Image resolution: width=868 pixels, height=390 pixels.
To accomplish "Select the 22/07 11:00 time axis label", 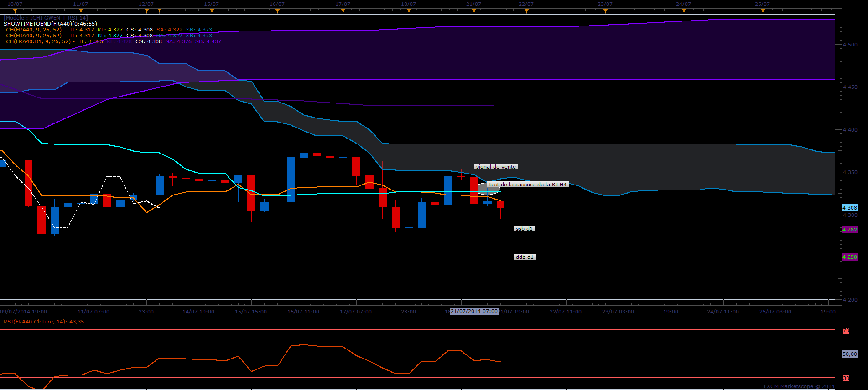I will coord(566,312).
